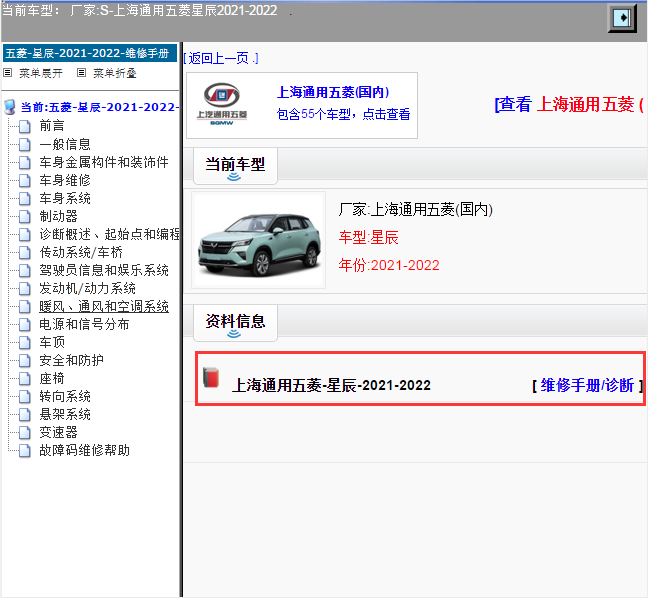Click the page icon next to 驾驶员信息和娱乐系统
The width and height of the screenshot is (648, 598).
25,270
